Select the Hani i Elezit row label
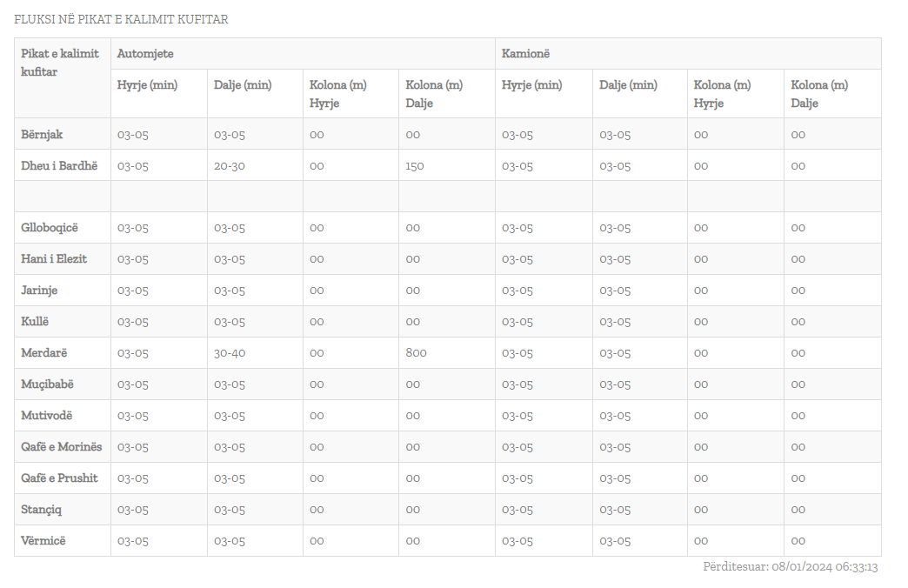 (54, 259)
